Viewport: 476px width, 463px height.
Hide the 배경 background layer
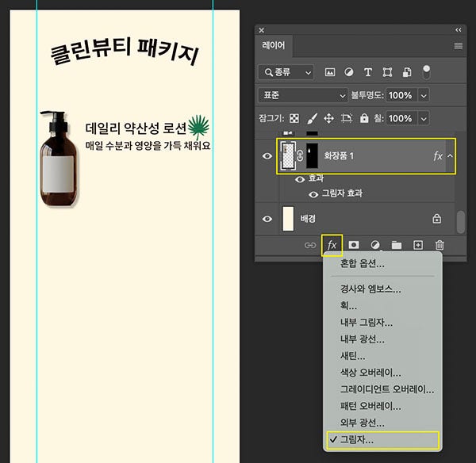[267, 219]
